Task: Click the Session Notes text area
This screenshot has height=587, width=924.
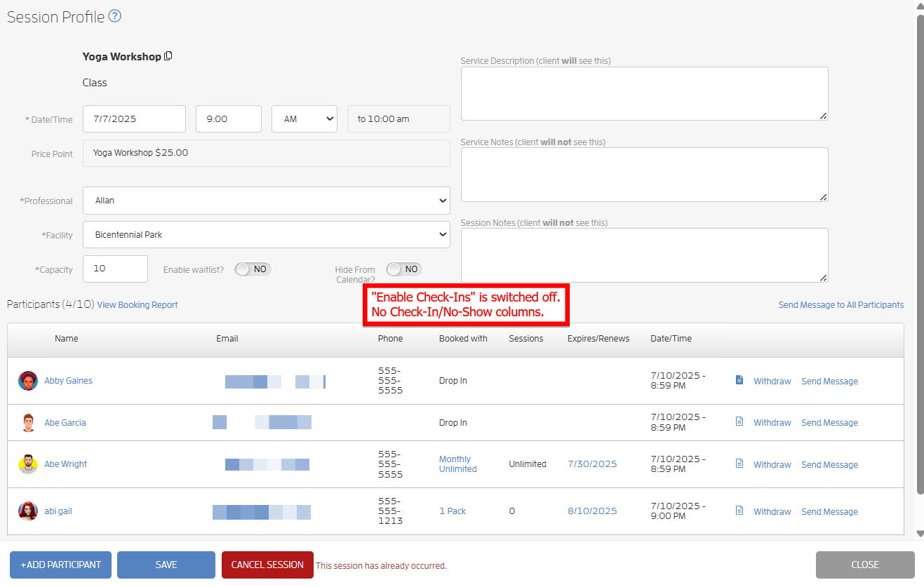Action: tap(644, 255)
